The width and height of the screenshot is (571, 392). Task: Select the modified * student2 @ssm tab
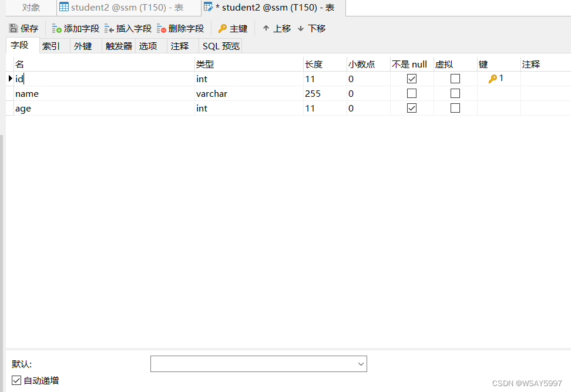point(274,8)
